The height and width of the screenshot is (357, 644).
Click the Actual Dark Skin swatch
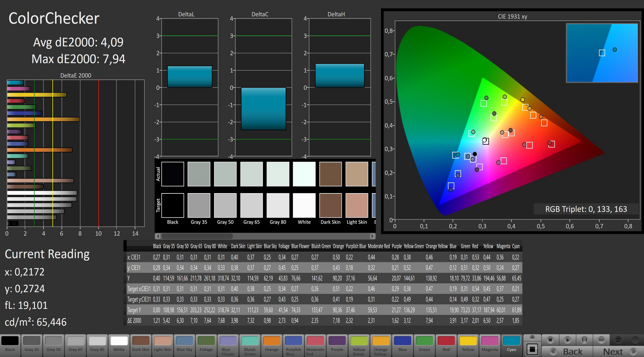pyautogui.click(x=330, y=174)
